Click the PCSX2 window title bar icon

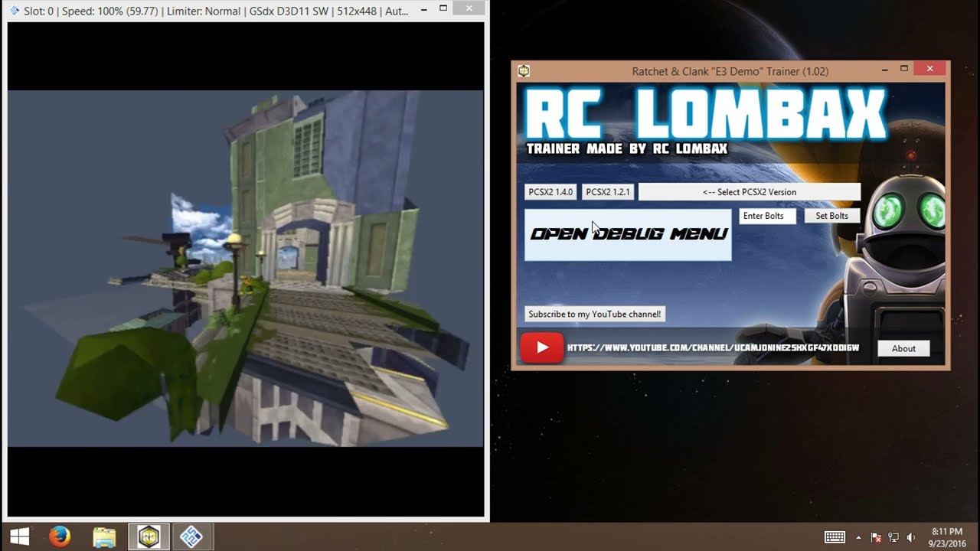tap(15, 11)
